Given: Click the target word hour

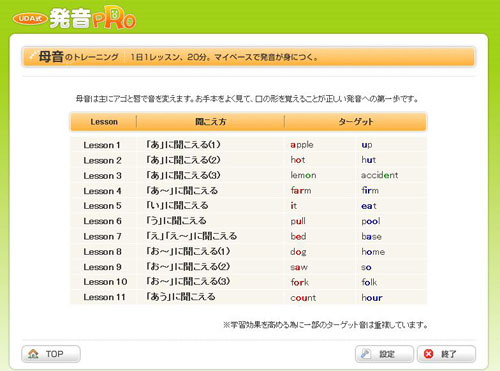Looking at the screenshot, I should [x=372, y=298].
